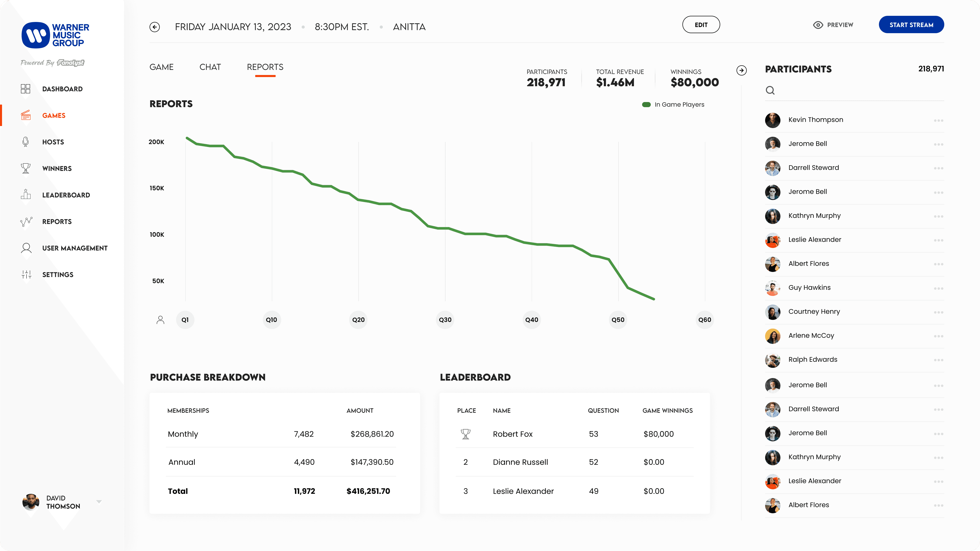Switch to the Chat tab
This screenshot has width=980, height=551.
pos(210,67)
